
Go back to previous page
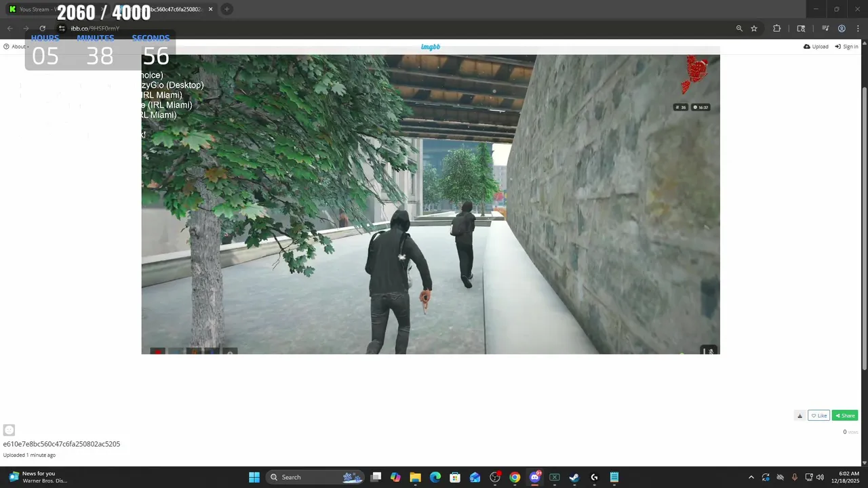point(9,28)
